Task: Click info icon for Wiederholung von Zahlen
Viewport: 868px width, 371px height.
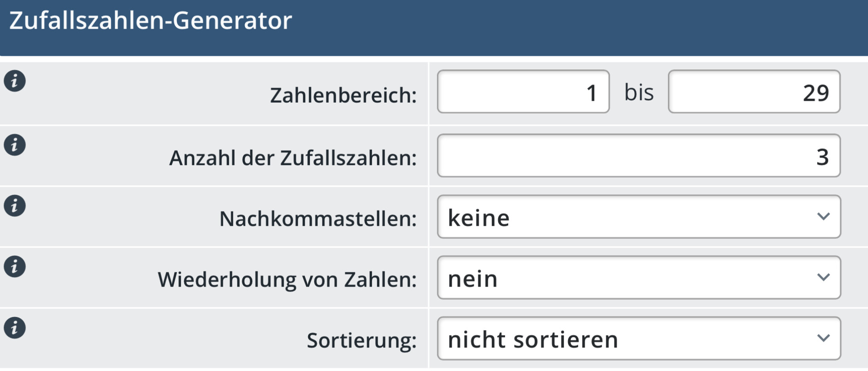Action: [15, 267]
